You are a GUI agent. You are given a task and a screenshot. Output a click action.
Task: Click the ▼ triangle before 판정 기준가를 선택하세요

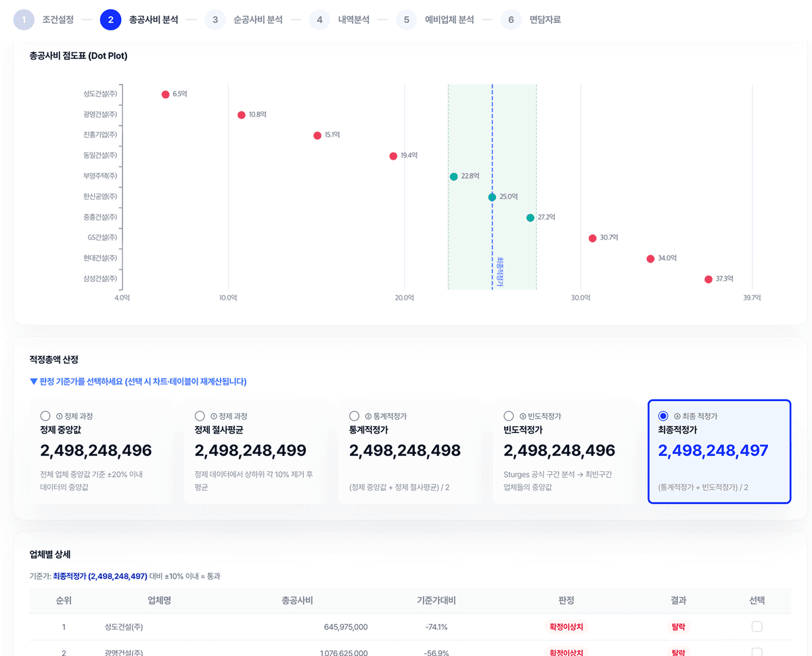coord(34,381)
